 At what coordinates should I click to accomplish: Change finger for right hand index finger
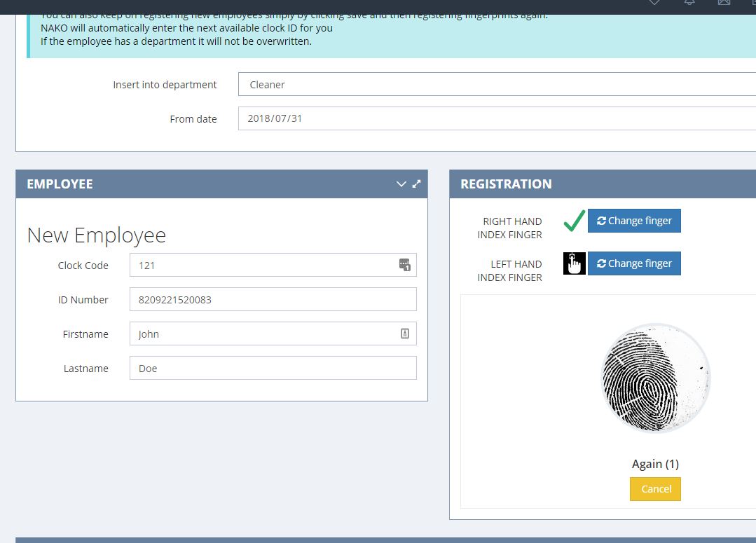tap(633, 221)
